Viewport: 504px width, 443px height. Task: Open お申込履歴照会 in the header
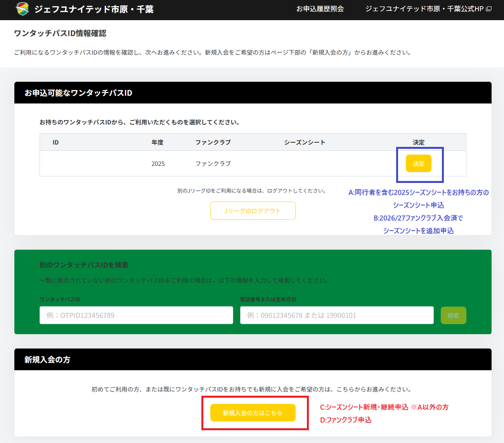pyautogui.click(x=320, y=9)
